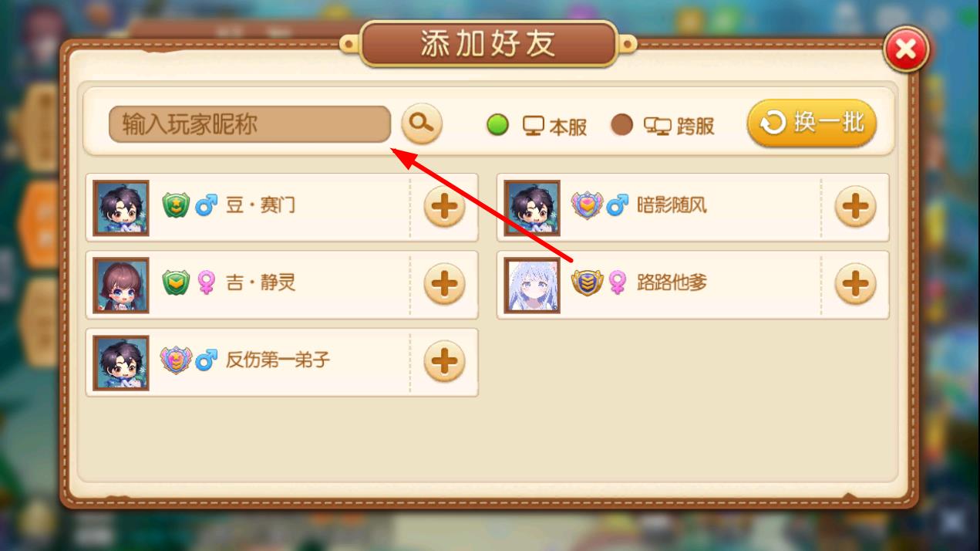Click the female gender icon of 路路他爹

pyautogui.click(x=618, y=283)
